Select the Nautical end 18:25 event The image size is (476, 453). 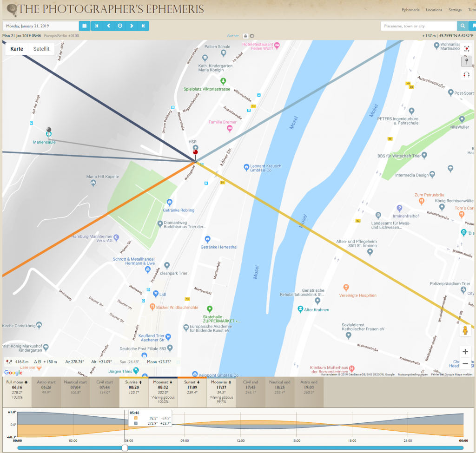pyautogui.click(x=279, y=392)
